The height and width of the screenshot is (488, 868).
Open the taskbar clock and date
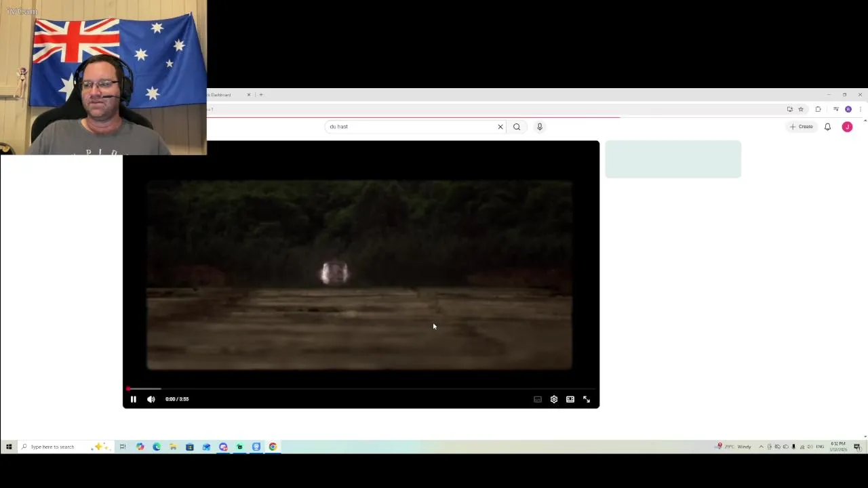tap(839, 447)
